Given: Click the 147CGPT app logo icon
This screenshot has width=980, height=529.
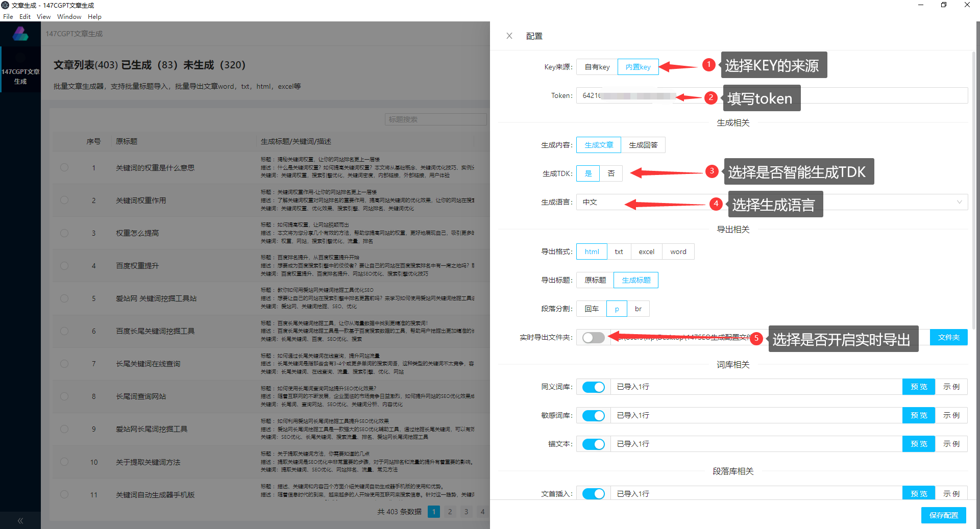Looking at the screenshot, I should 20,34.
